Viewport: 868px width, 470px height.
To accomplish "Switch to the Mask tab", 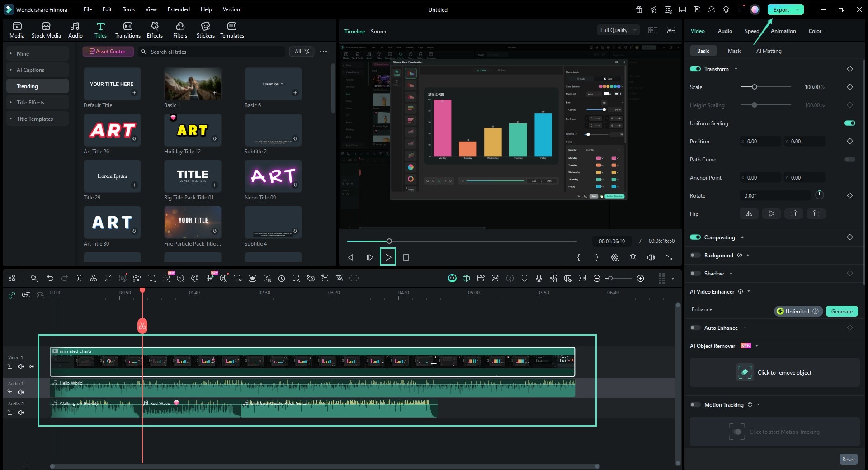I will coord(734,51).
